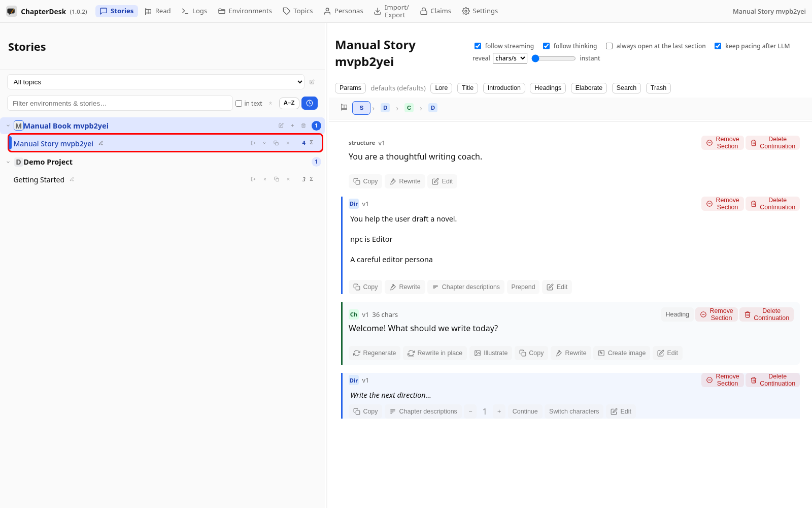Viewport: 812px width, 508px height.
Task: Click the X icon on Manual Story row
Action: (288, 143)
